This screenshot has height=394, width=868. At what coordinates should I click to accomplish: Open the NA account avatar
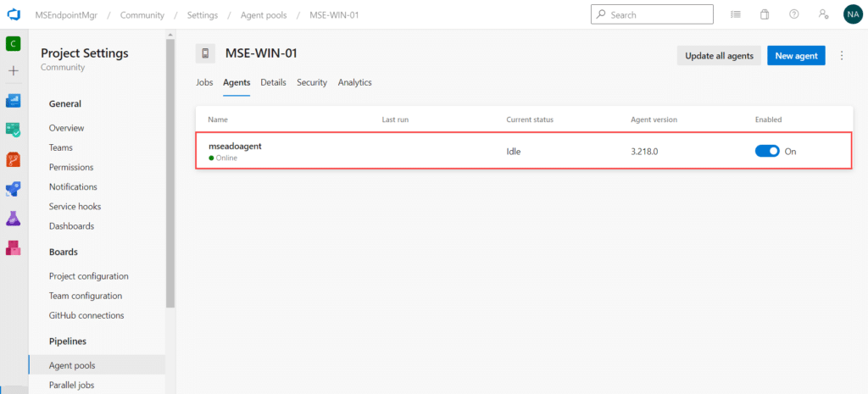tap(853, 15)
